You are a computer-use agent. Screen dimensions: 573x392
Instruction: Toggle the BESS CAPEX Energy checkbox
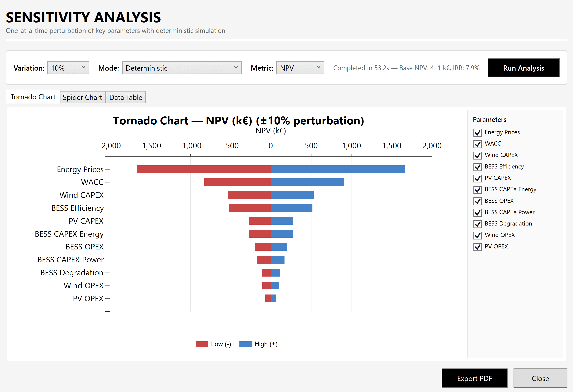pos(478,189)
